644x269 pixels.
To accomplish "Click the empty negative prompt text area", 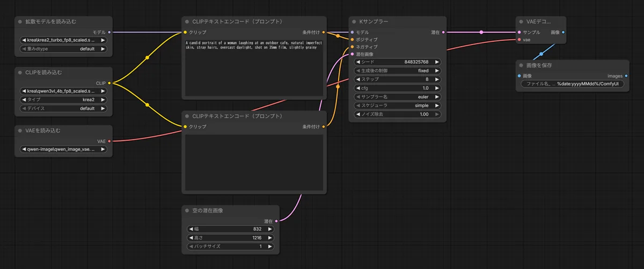I will (254, 162).
